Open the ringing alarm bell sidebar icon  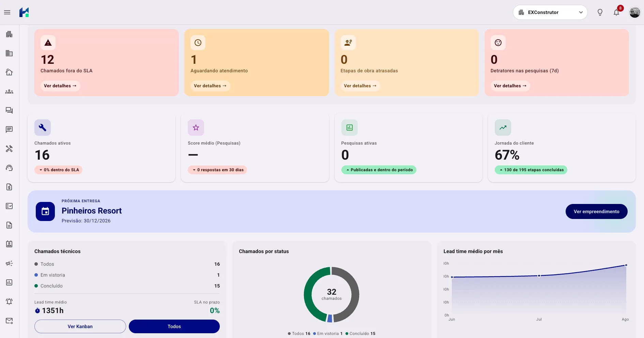9,302
